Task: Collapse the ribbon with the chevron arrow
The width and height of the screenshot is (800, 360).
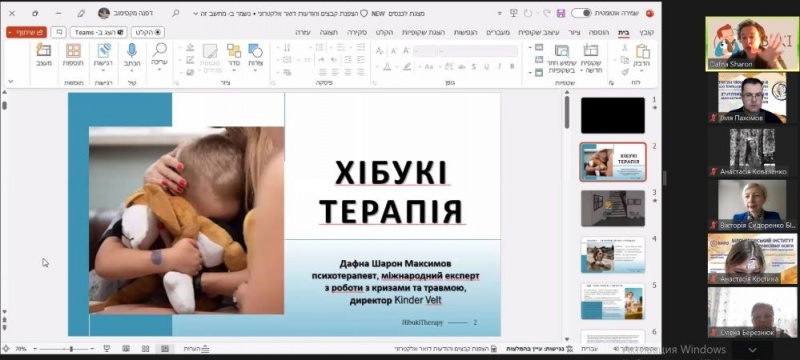Action: [11, 81]
